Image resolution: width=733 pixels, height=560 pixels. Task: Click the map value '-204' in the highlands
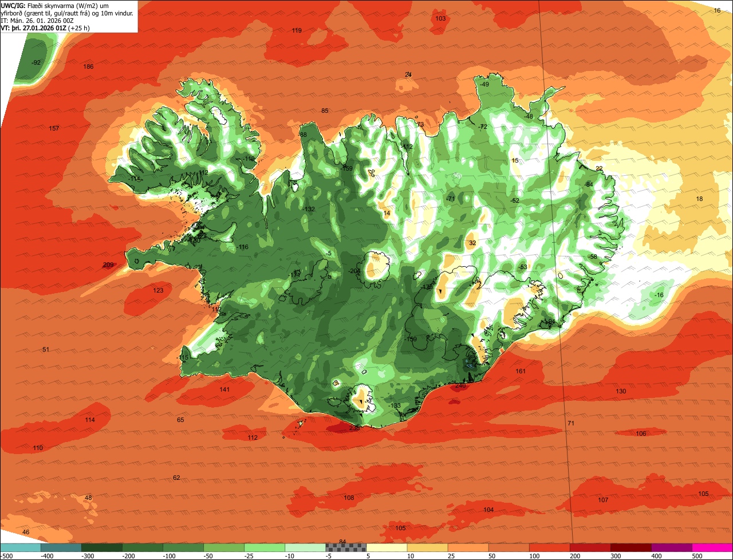point(355,271)
